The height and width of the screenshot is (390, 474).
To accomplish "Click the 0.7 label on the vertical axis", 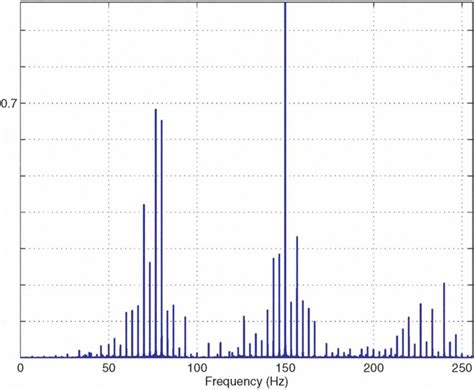I will [x=8, y=104].
